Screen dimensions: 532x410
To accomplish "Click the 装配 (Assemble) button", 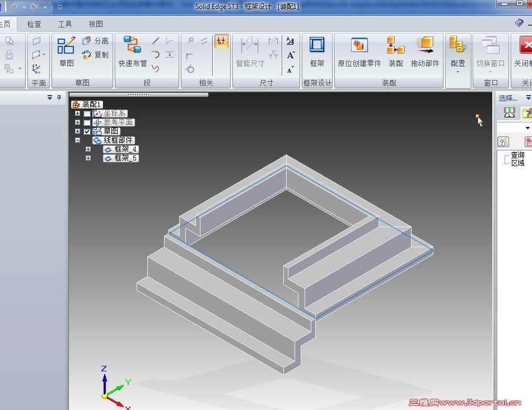I will coord(395,51).
